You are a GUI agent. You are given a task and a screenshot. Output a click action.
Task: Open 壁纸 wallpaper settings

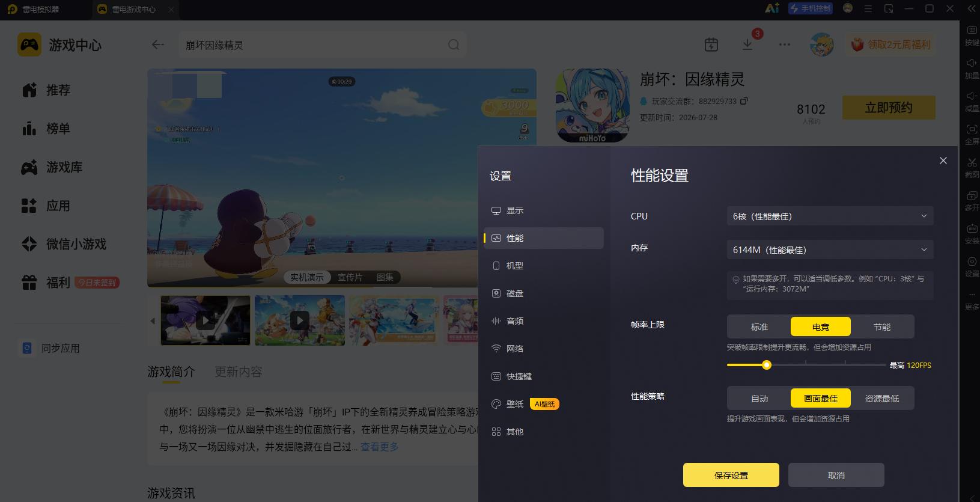(544, 404)
